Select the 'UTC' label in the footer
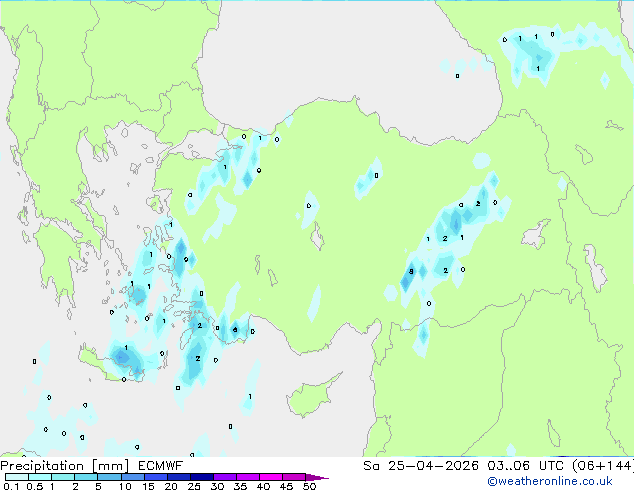The image size is (634, 490). click(551, 466)
